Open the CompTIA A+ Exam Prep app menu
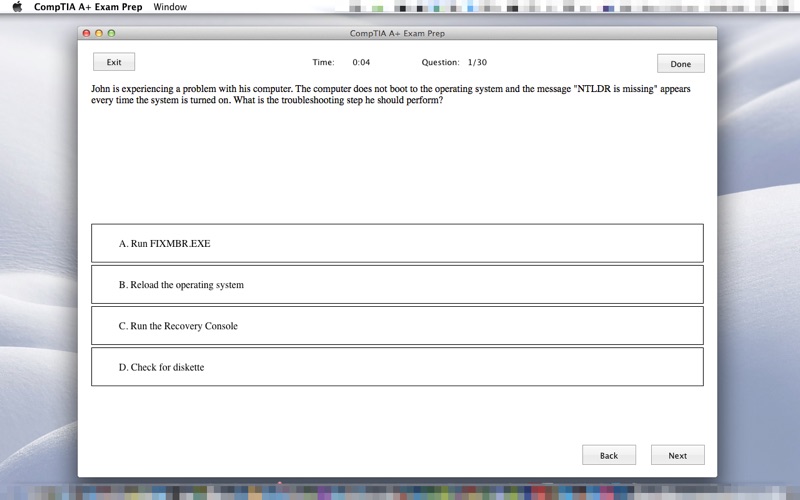Screen dimensions: 800x500 click(x=88, y=7)
